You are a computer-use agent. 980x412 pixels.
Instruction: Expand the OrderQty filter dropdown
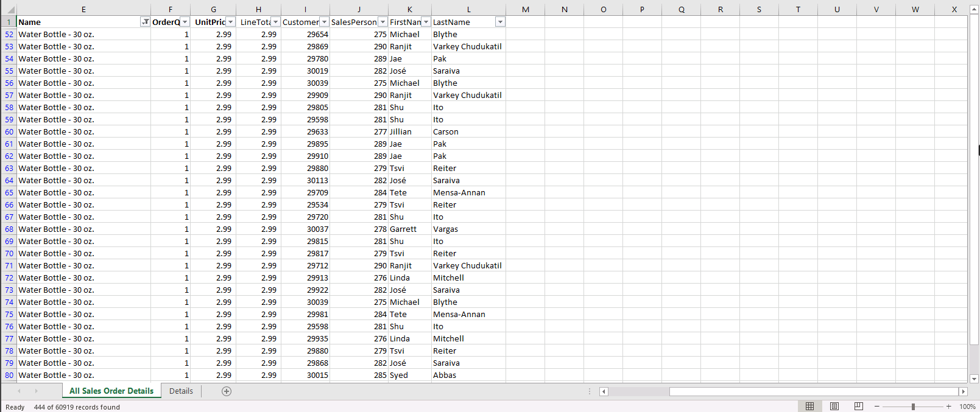(185, 22)
